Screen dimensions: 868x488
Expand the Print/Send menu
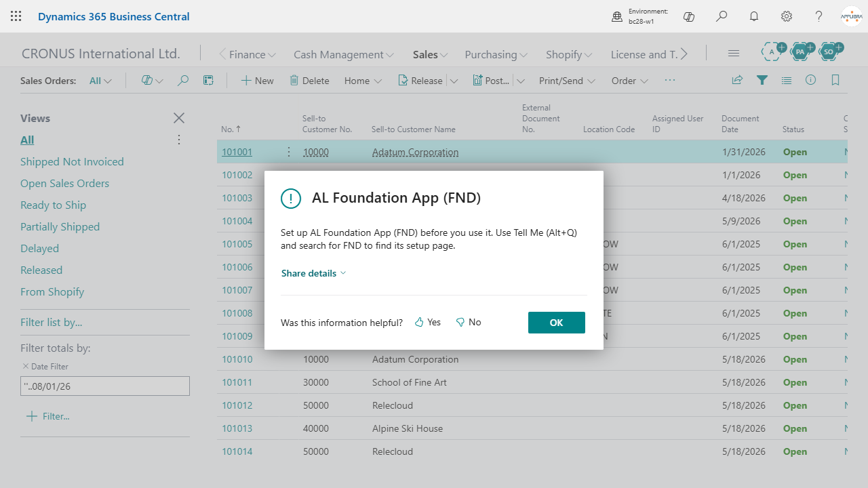tap(568, 81)
